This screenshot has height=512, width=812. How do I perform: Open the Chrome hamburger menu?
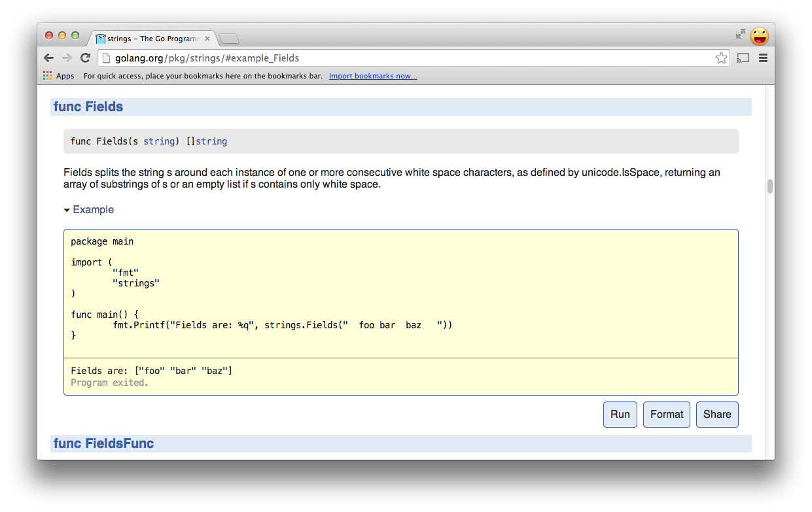click(x=763, y=58)
